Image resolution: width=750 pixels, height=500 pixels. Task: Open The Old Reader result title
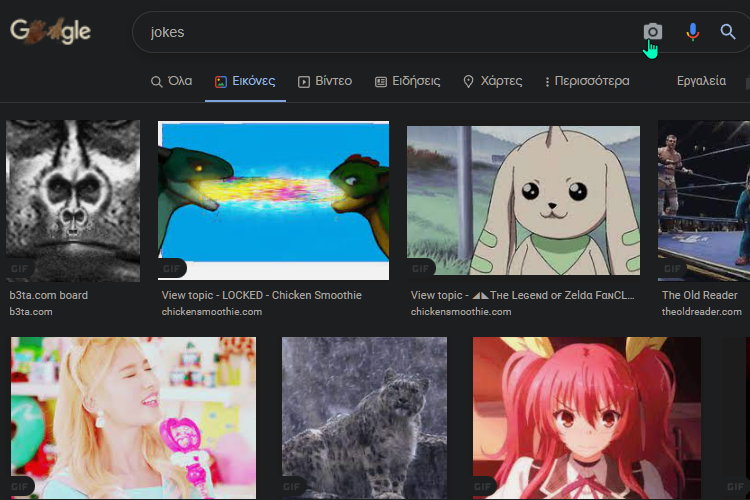[700, 295]
